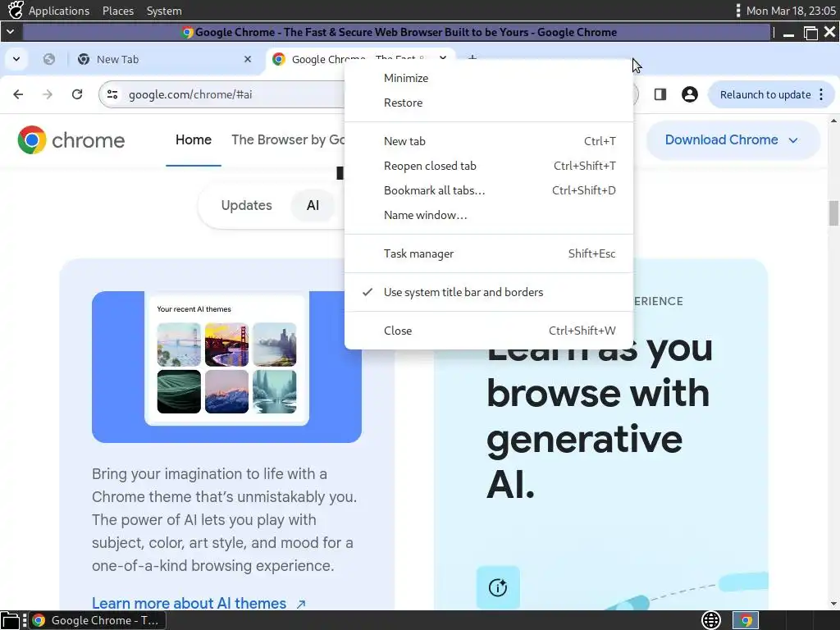Open the System menu
The height and width of the screenshot is (630, 840).
164,11
